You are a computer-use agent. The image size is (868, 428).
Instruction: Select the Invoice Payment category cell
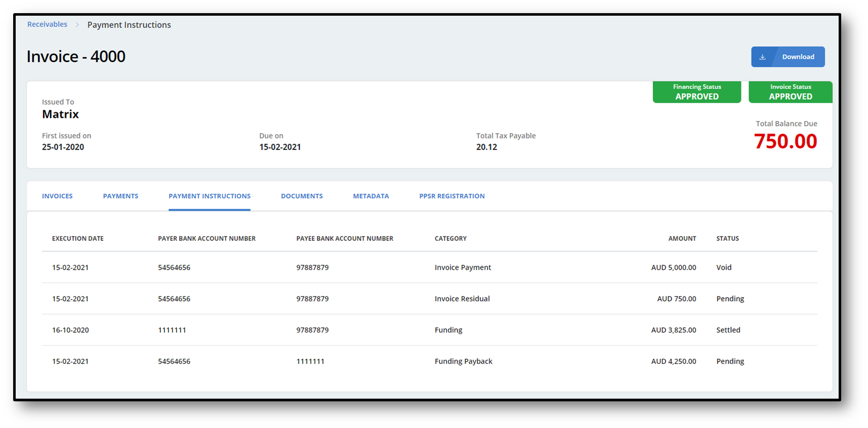[x=463, y=268]
